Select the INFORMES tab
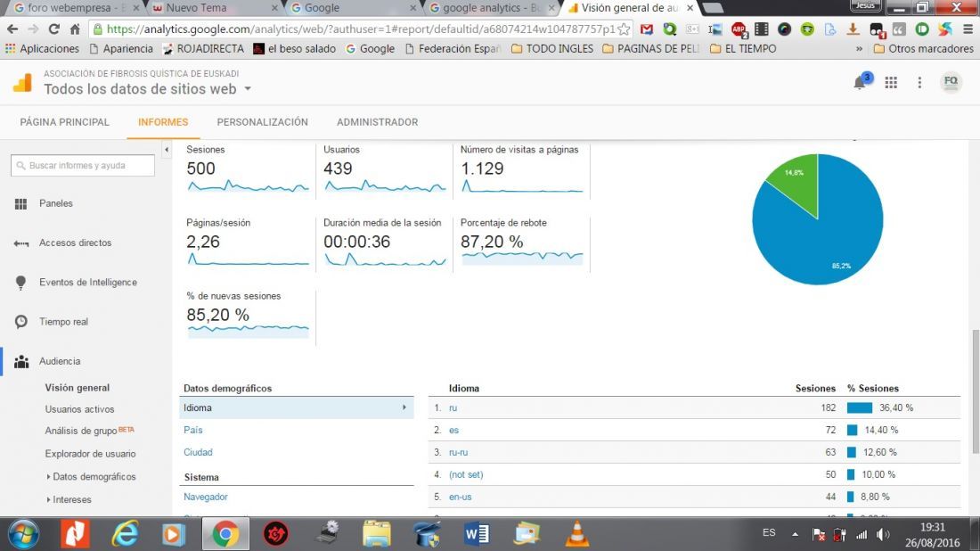Screen dimensions: 980x551 (x=163, y=122)
